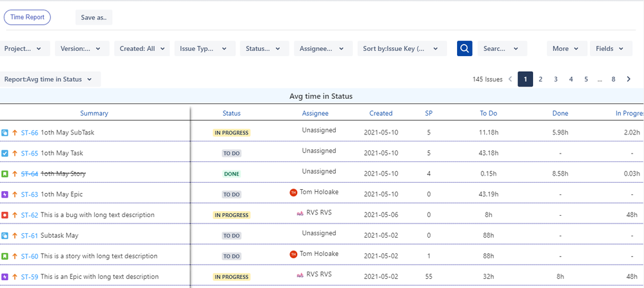This screenshot has width=644, height=288.
Task: Click the subtask icon beside ST-66
Action: tap(5, 133)
